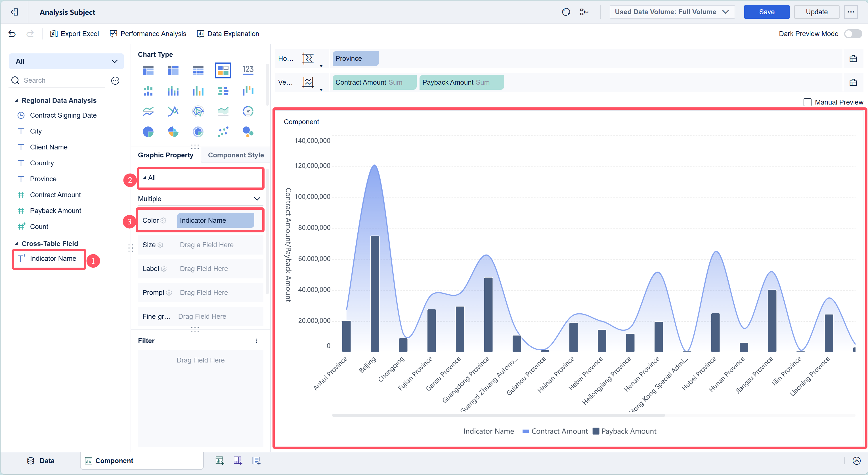Screen dimensions: 868x475
Task: Switch to Graphic Property tab
Action: coord(165,155)
